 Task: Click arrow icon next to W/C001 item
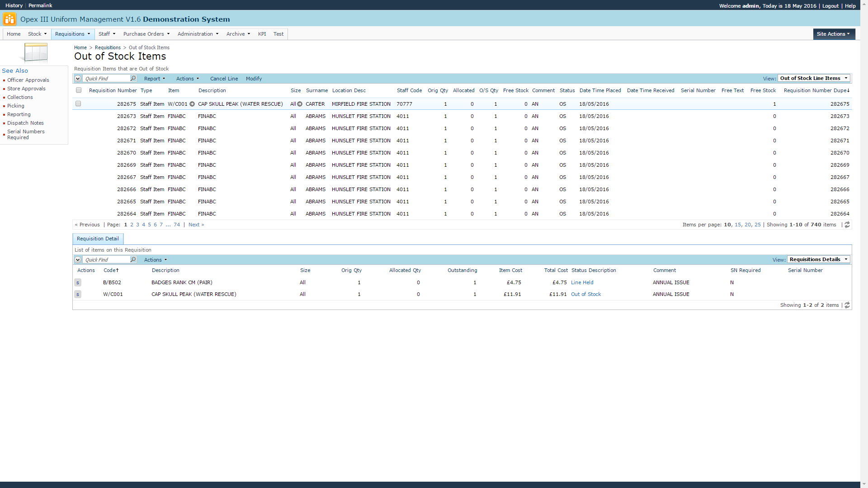point(192,104)
